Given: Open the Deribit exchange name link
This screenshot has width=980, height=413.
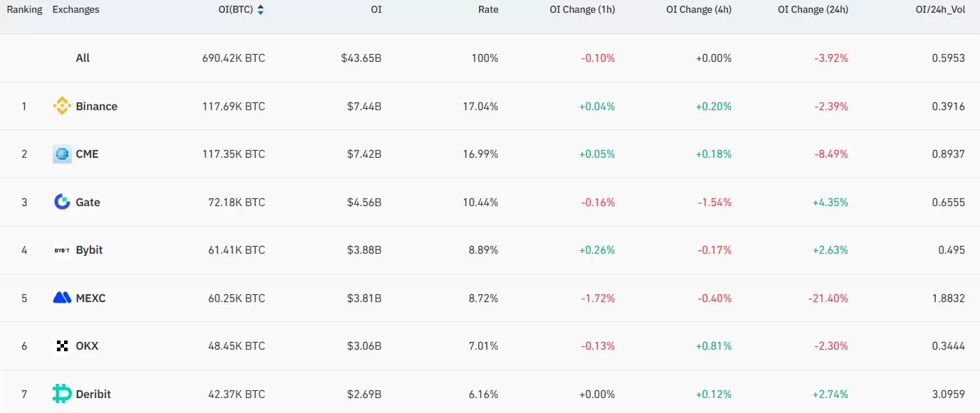Looking at the screenshot, I should point(93,394).
